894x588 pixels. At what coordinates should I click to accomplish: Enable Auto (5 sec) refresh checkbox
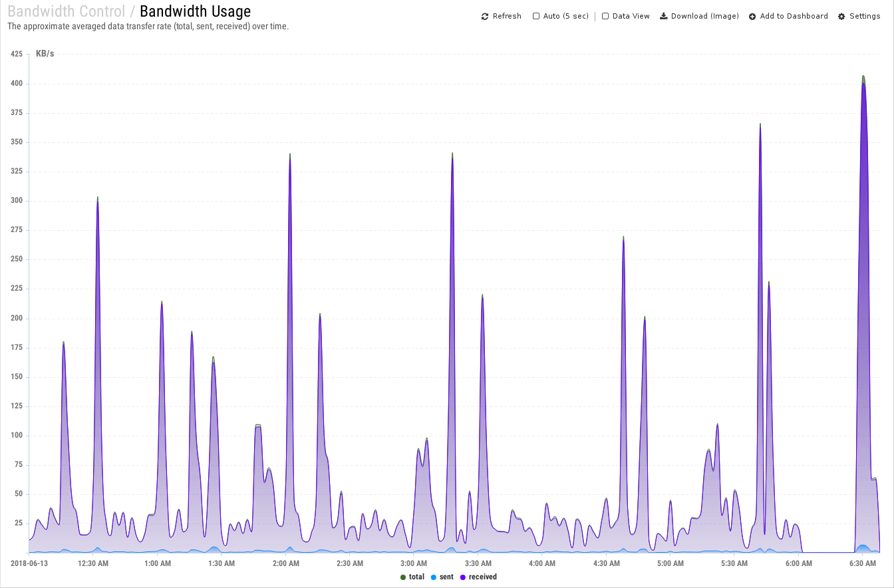[x=536, y=16]
